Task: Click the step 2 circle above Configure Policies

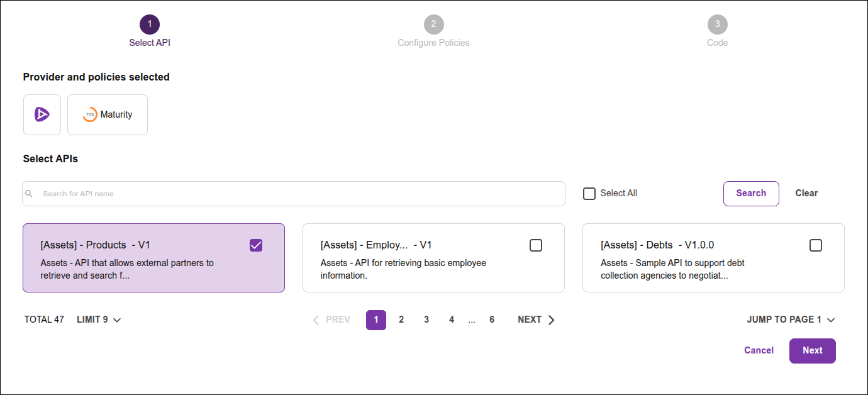Action: tap(433, 24)
